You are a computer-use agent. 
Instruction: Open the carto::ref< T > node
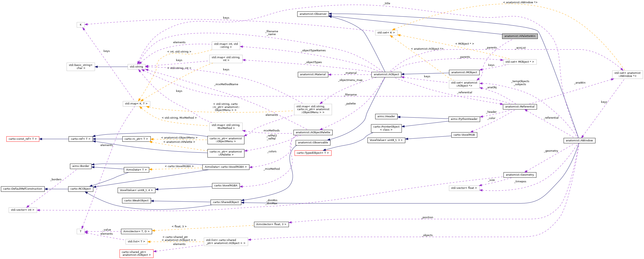[81, 139]
